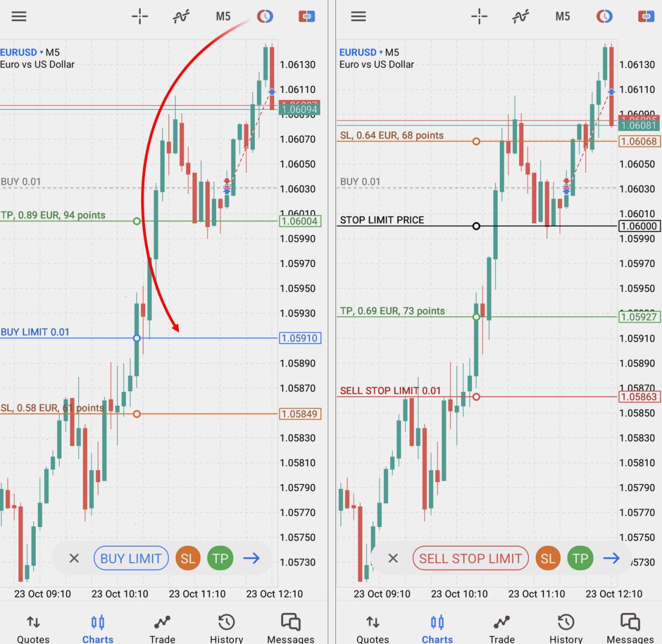Close the SELL STOP LIMIT order panel
This screenshot has width=662, height=644.
[x=393, y=558]
